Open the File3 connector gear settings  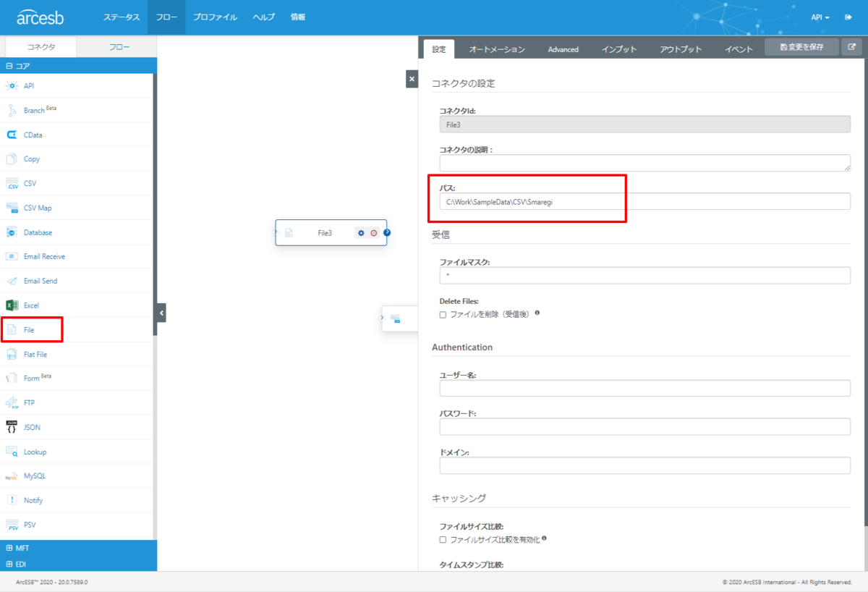click(361, 233)
